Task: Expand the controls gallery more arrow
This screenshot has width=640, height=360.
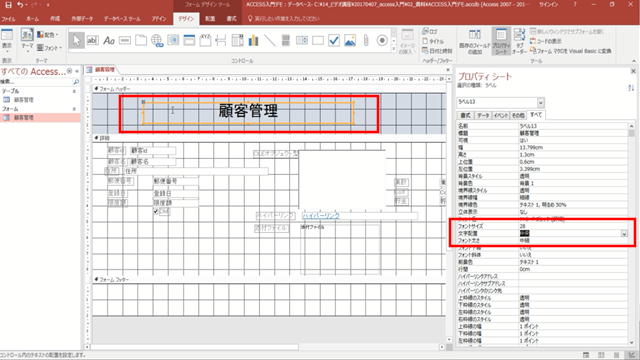Action: [x=394, y=49]
